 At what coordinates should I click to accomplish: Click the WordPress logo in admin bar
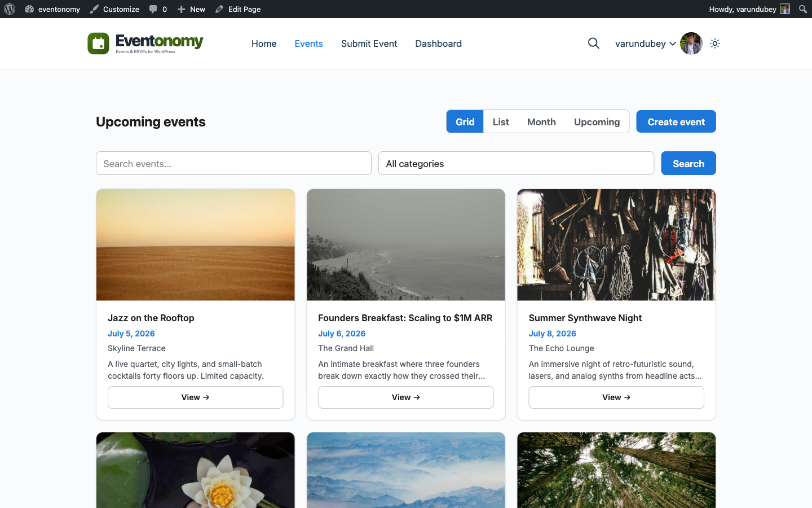tap(10, 9)
